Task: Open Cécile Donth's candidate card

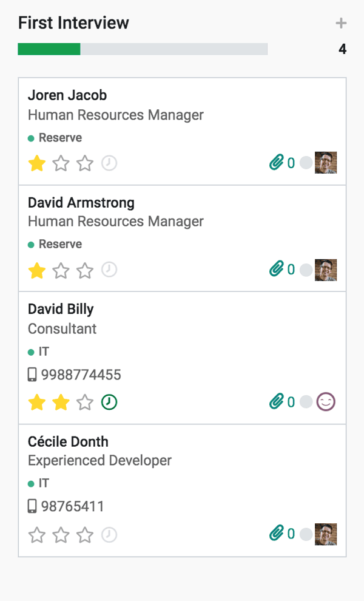Action: tap(67, 441)
